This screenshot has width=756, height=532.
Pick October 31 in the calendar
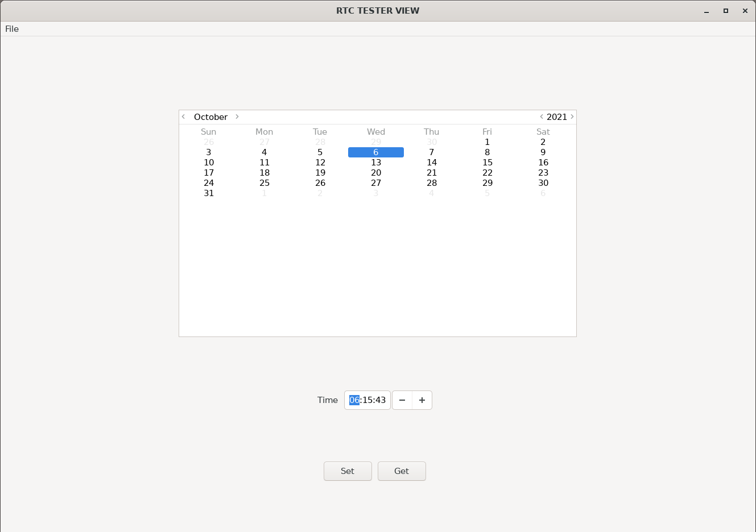[209, 193]
